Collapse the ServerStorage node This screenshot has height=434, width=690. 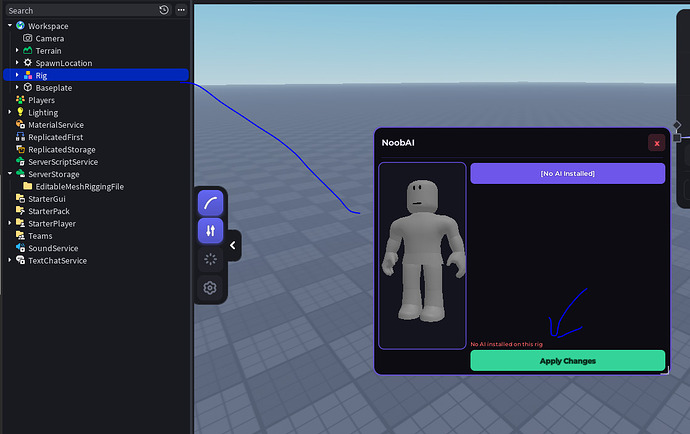tap(10, 173)
